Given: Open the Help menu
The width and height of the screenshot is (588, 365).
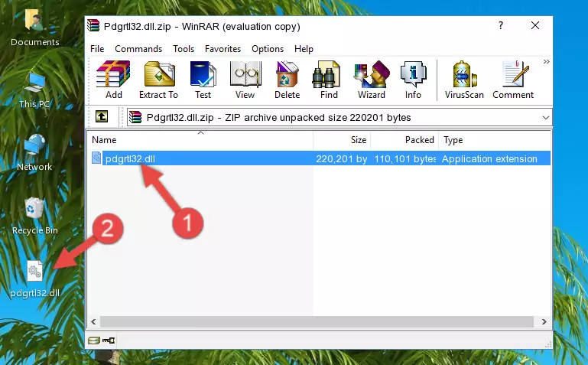Looking at the screenshot, I should (x=304, y=49).
